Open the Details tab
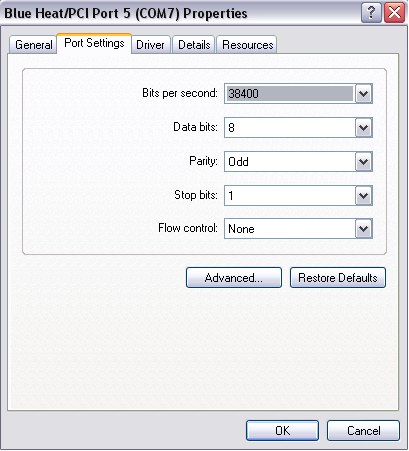The width and height of the screenshot is (409, 451). pyautogui.click(x=194, y=45)
